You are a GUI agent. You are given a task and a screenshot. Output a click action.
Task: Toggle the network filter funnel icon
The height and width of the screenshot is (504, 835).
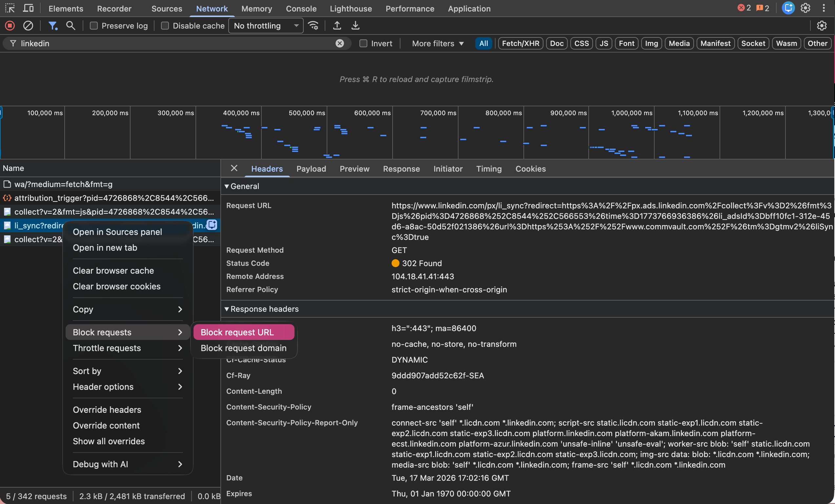(x=52, y=26)
